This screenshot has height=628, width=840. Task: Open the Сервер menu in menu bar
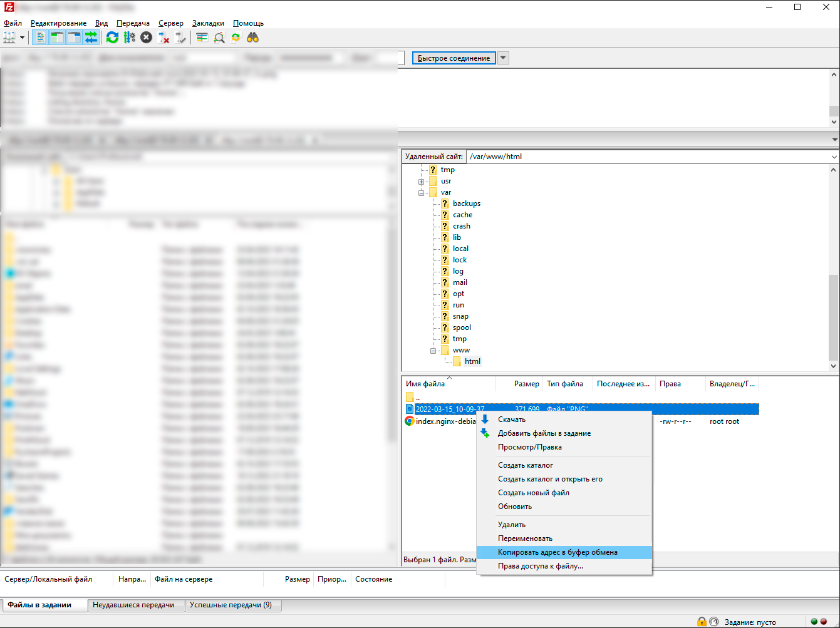170,23
